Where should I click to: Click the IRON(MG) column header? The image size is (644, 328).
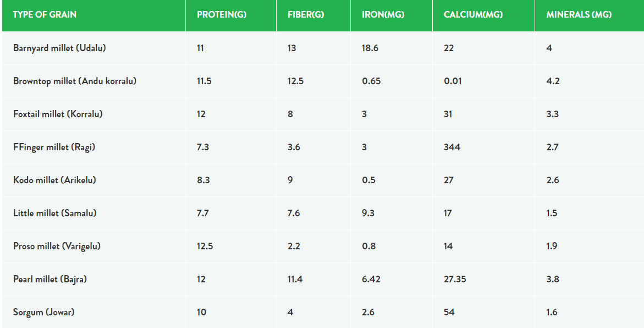(392, 15)
